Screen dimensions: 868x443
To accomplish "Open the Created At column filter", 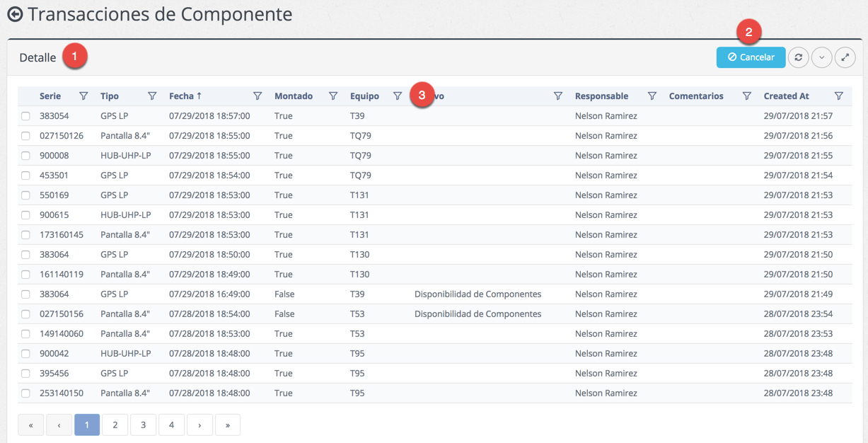I will pyautogui.click(x=839, y=96).
